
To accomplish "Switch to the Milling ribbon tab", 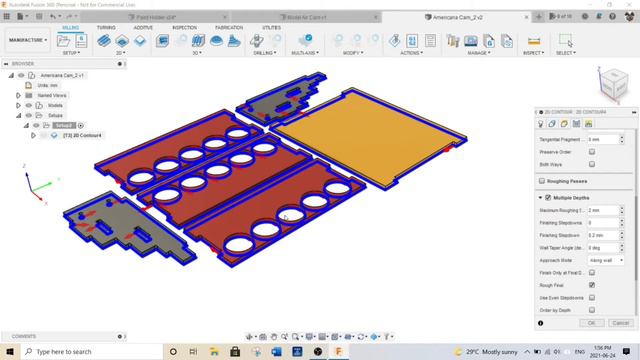I will click(70, 27).
